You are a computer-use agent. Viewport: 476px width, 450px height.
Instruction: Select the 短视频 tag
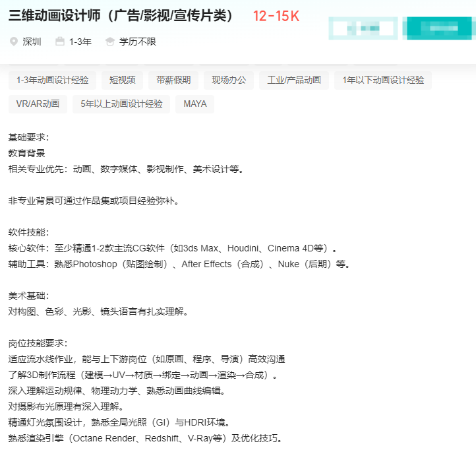(122, 80)
